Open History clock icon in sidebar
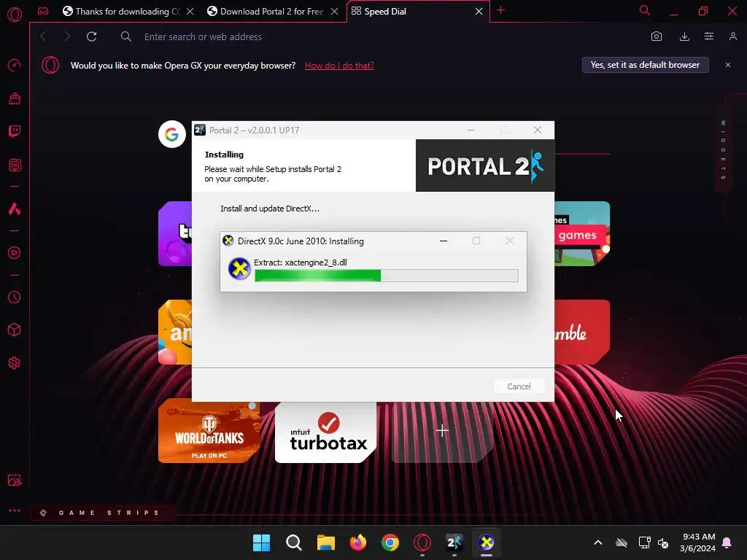 15,297
